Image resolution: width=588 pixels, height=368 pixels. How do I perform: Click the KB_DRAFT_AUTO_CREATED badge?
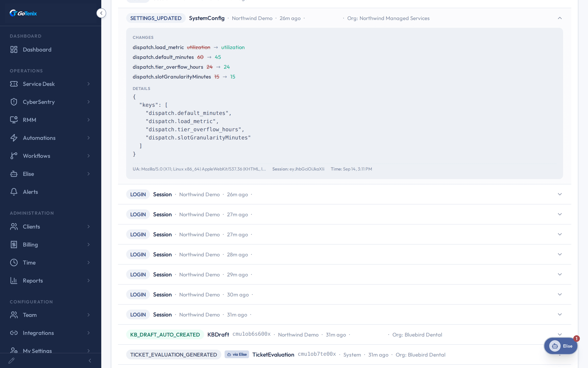(x=165, y=335)
